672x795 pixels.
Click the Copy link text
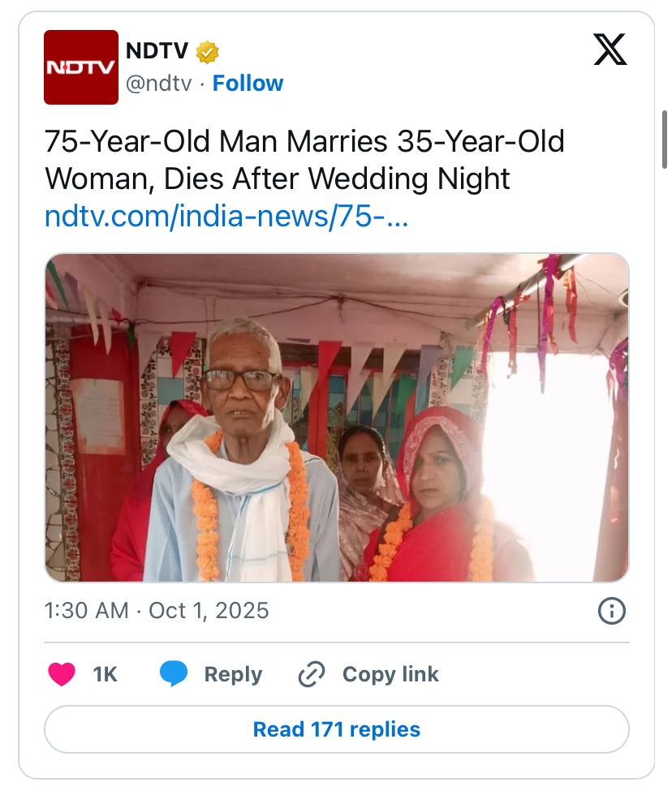click(390, 674)
